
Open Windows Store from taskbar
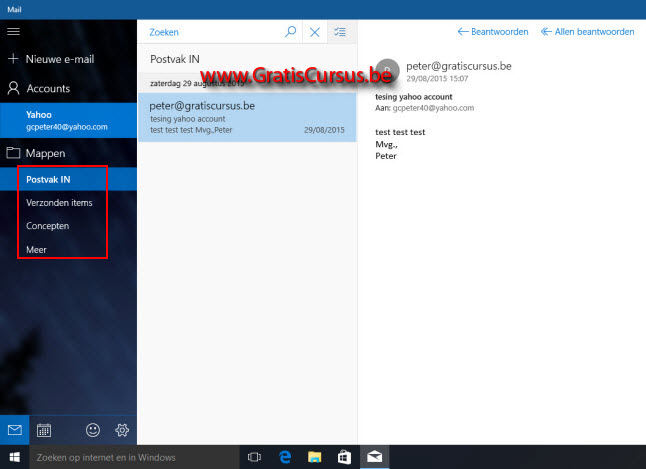(x=344, y=457)
